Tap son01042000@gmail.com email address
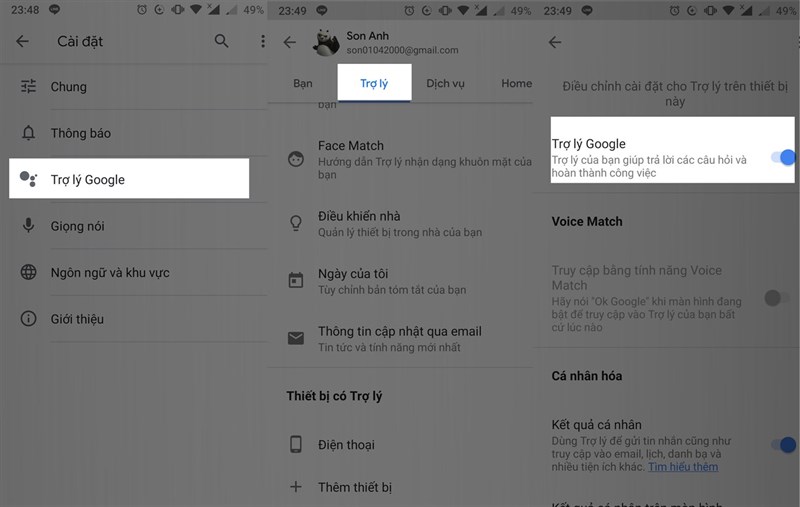This screenshot has width=800, height=507. point(402,50)
